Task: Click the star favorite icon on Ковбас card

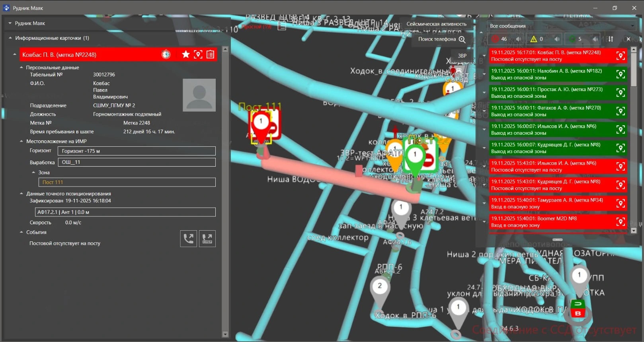Action: (185, 54)
